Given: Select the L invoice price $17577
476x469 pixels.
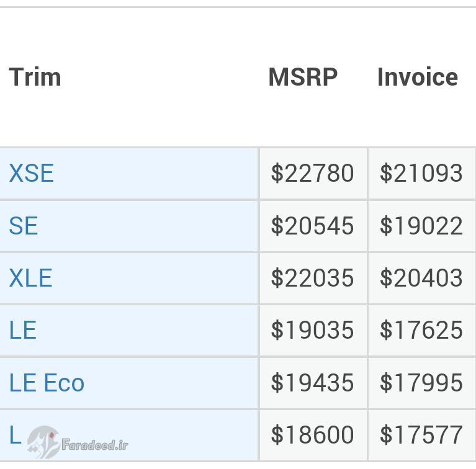Looking at the screenshot, I should click(x=421, y=435).
